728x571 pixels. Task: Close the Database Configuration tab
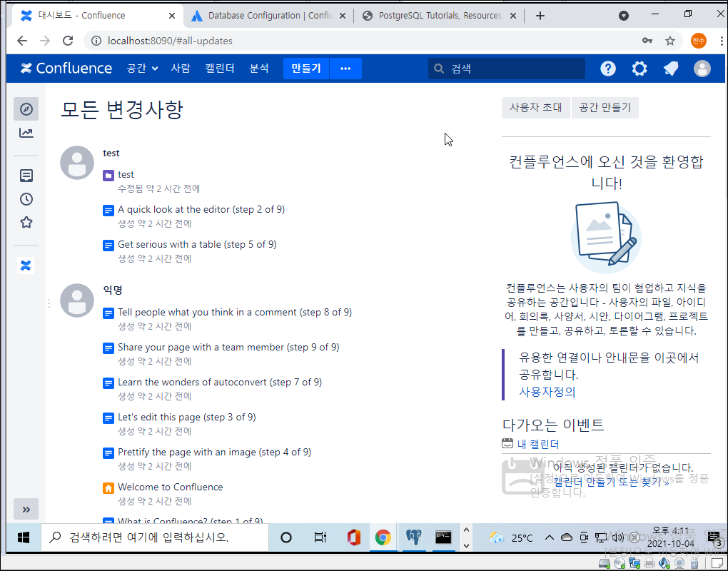[343, 16]
